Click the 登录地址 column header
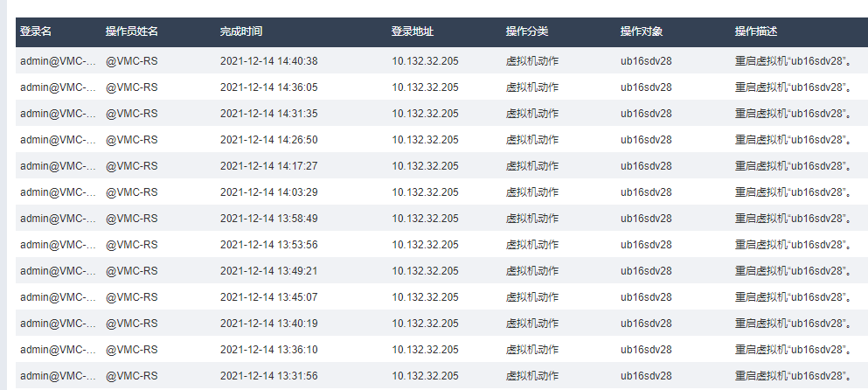The image size is (868, 390). point(413,31)
